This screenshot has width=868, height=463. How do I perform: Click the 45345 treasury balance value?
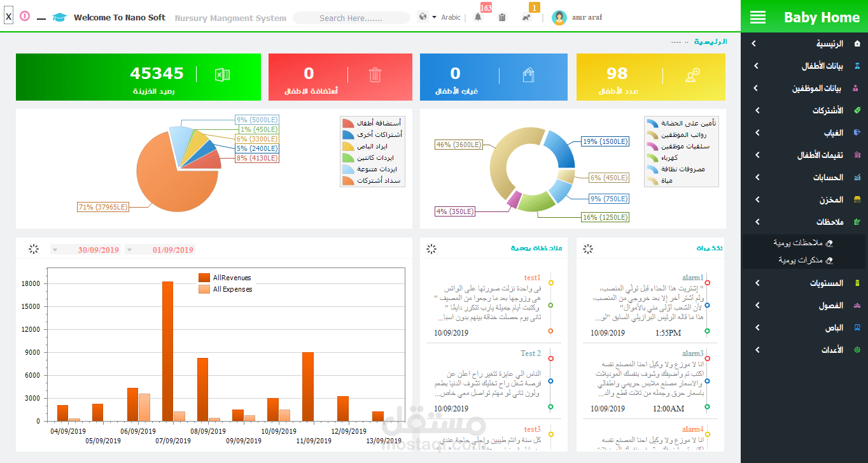(x=157, y=73)
